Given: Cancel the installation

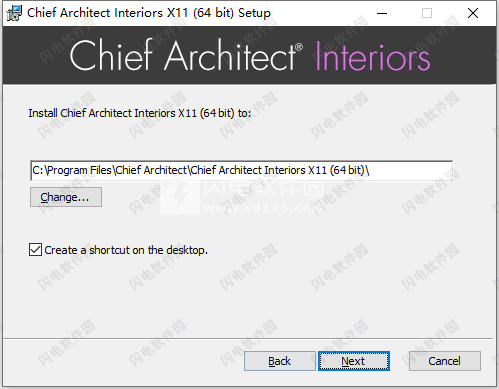Looking at the screenshot, I should point(445,361).
